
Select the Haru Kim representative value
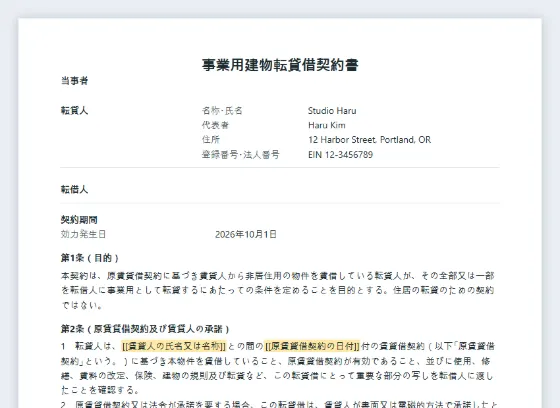pos(327,125)
